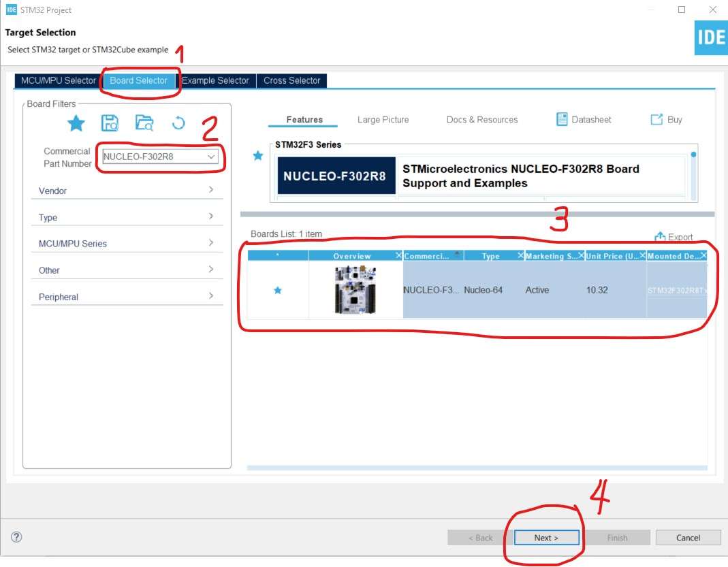Click the reset filters refresh icon
This screenshot has width=728, height=567.
coord(178,123)
